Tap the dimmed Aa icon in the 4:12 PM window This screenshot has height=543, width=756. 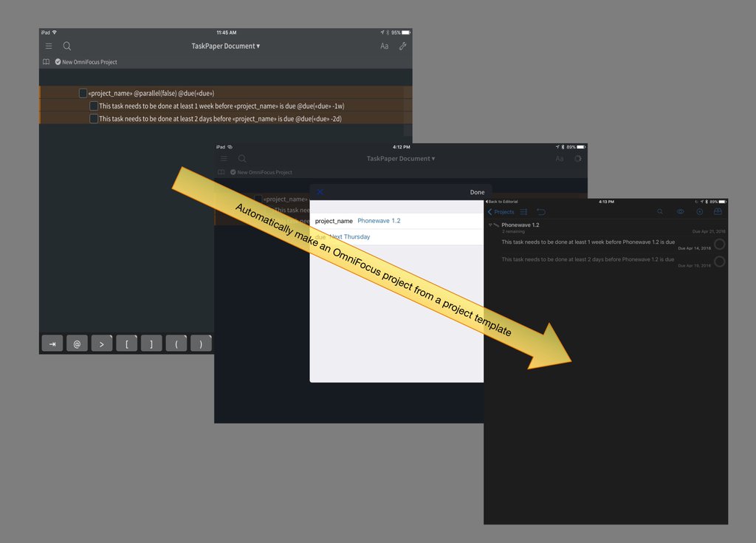(560, 158)
